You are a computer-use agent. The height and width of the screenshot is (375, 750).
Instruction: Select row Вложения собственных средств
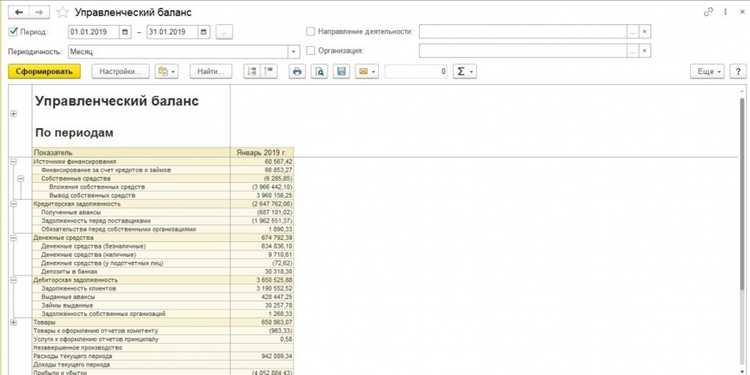point(163,187)
